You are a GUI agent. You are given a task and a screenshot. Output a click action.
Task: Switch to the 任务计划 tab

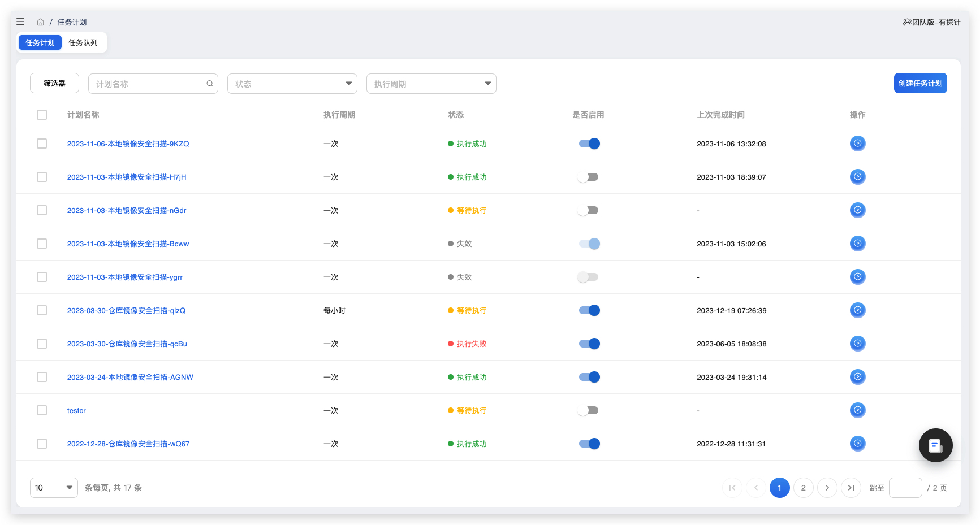point(40,42)
